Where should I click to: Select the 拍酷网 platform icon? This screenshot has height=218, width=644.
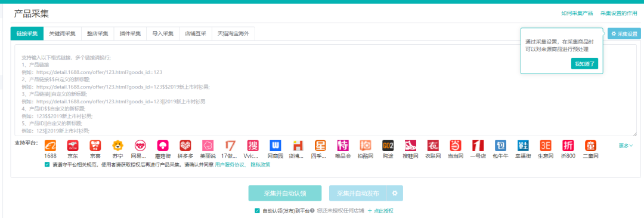[x=365, y=146]
